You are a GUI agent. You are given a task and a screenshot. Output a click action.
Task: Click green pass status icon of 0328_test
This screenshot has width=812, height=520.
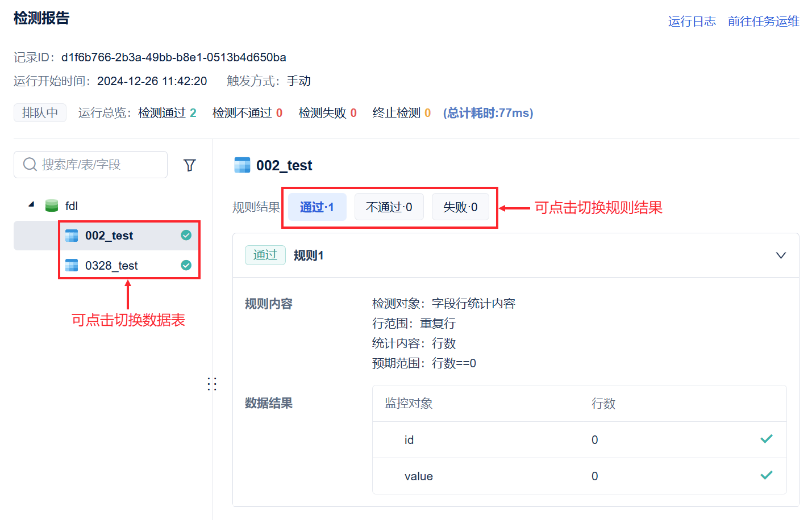click(186, 265)
